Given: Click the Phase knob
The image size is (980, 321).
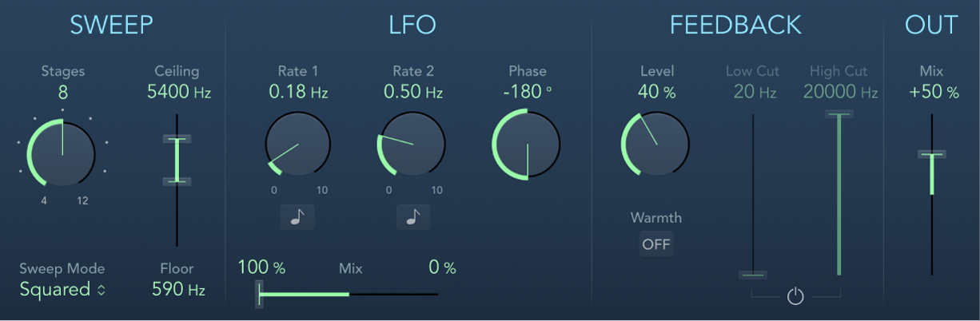Looking at the screenshot, I should (x=527, y=145).
